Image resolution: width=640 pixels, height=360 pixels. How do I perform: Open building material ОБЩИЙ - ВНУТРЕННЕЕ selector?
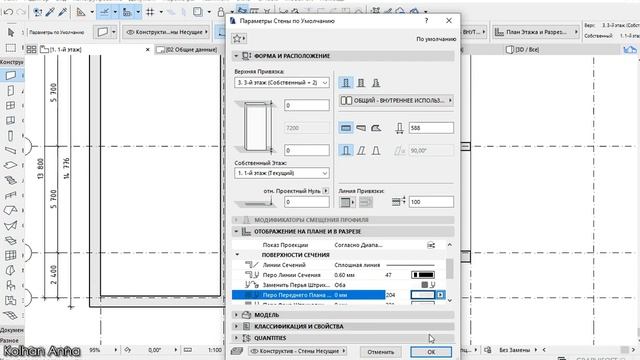pos(396,100)
